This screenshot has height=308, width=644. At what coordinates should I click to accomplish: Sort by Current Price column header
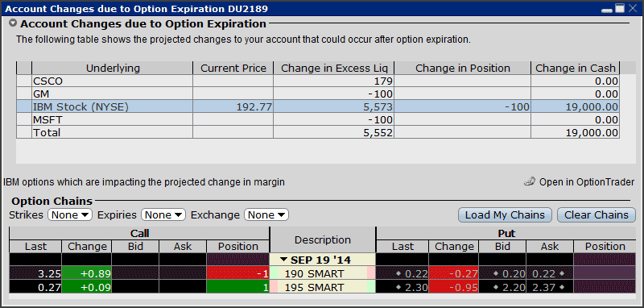pyautogui.click(x=233, y=68)
